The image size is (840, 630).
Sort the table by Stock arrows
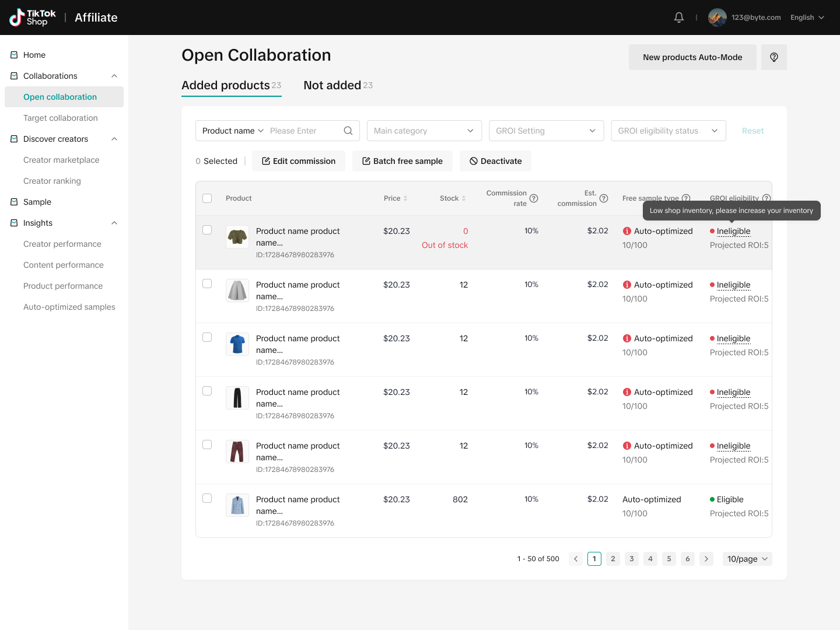(464, 198)
